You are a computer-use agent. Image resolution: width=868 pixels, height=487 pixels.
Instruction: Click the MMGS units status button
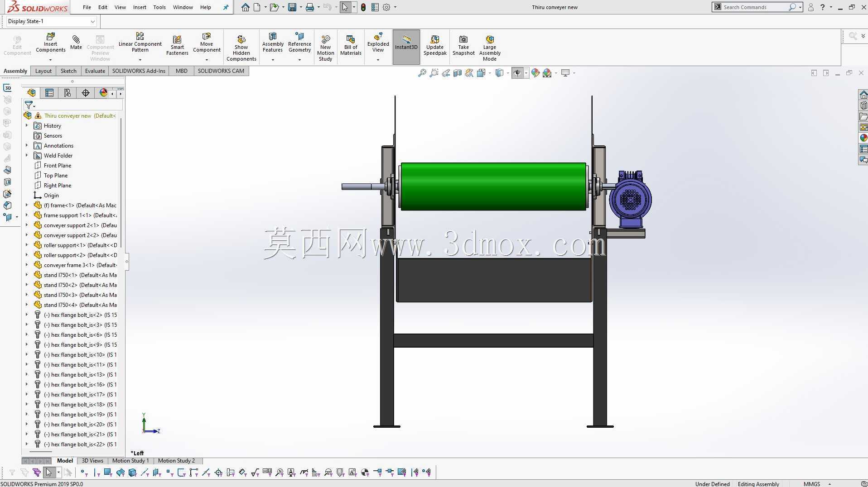[812, 484]
